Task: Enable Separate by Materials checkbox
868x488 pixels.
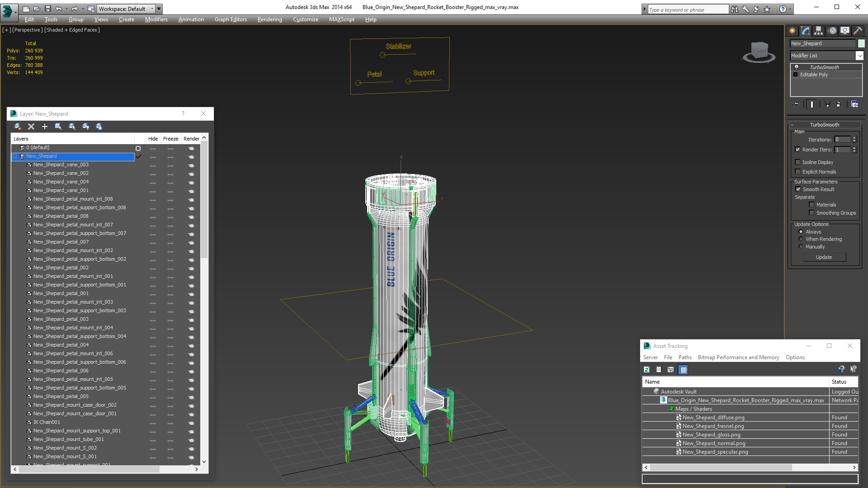Action: [x=812, y=205]
